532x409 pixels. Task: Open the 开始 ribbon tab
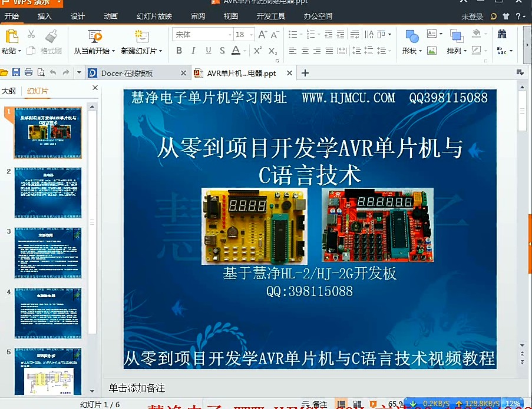click(x=12, y=16)
